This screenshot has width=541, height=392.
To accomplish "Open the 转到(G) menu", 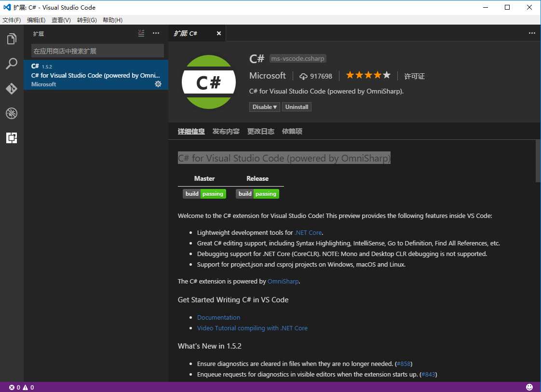I will [x=87, y=20].
